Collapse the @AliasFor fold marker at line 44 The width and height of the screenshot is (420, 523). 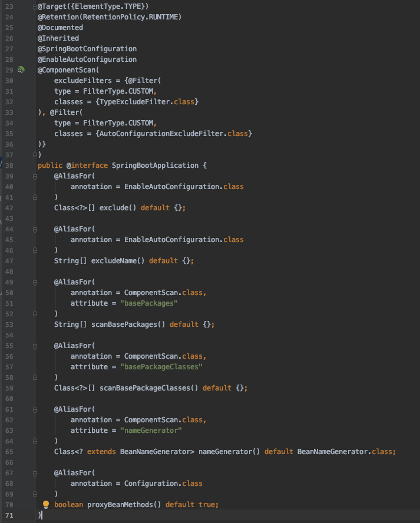click(35, 229)
